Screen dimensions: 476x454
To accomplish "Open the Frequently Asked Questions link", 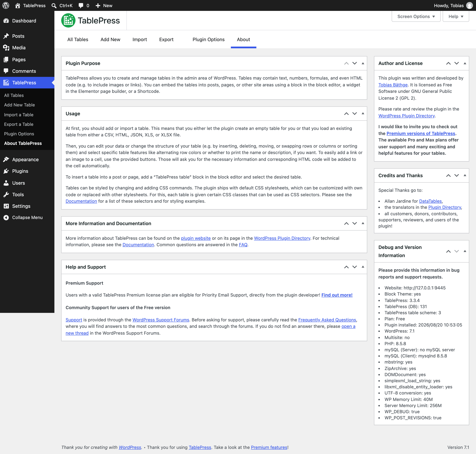I will tap(327, 320).
